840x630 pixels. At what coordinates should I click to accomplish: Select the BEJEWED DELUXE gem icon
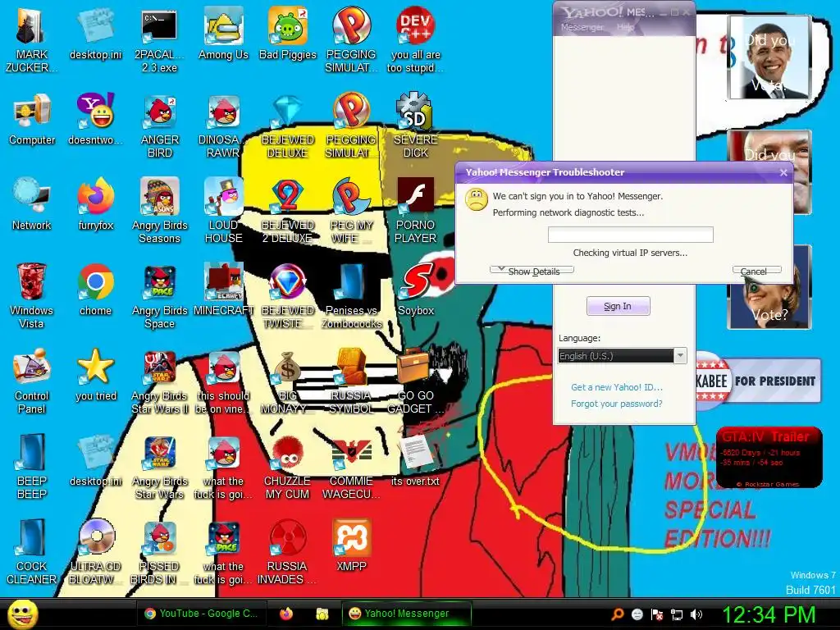tap(288, 126)
